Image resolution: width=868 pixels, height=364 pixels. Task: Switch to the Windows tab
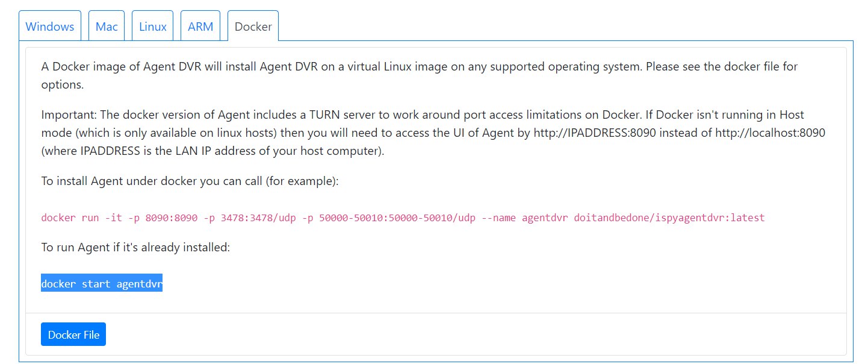pyautogui.click(x=50, y=27)
